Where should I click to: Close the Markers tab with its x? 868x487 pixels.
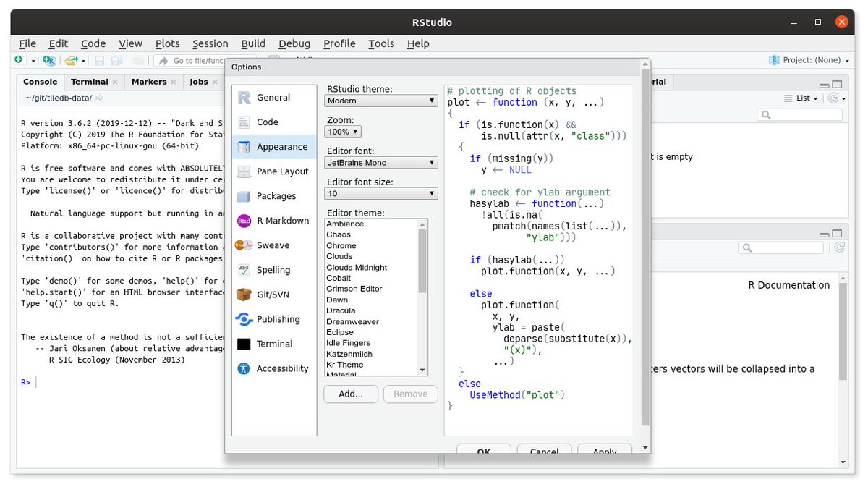pos(174,82)
